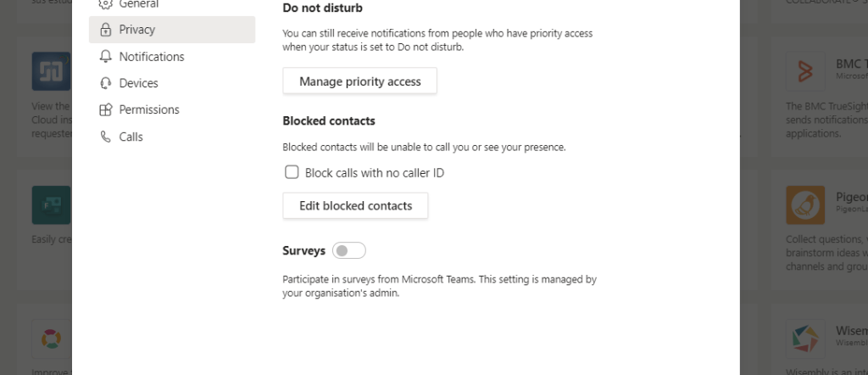Click the Devices headset icon
Screen dimensions: 868x375
pyautogui.click(x=105, y=83)
